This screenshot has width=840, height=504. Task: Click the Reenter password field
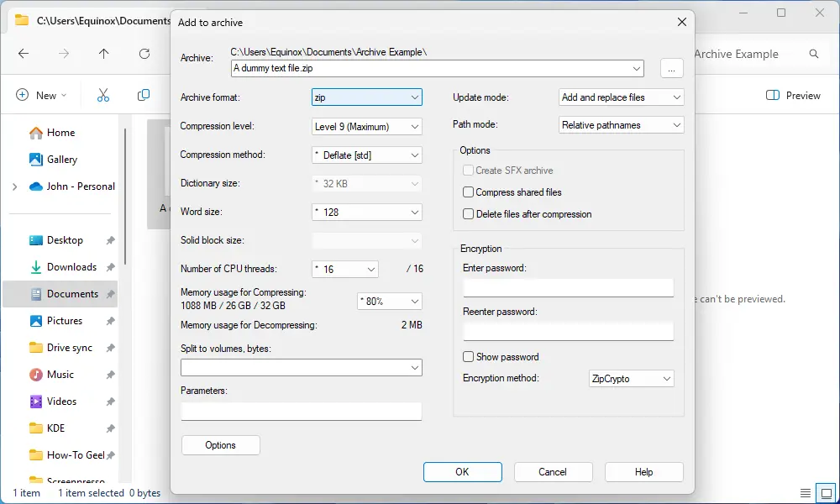tap(569, 332)
